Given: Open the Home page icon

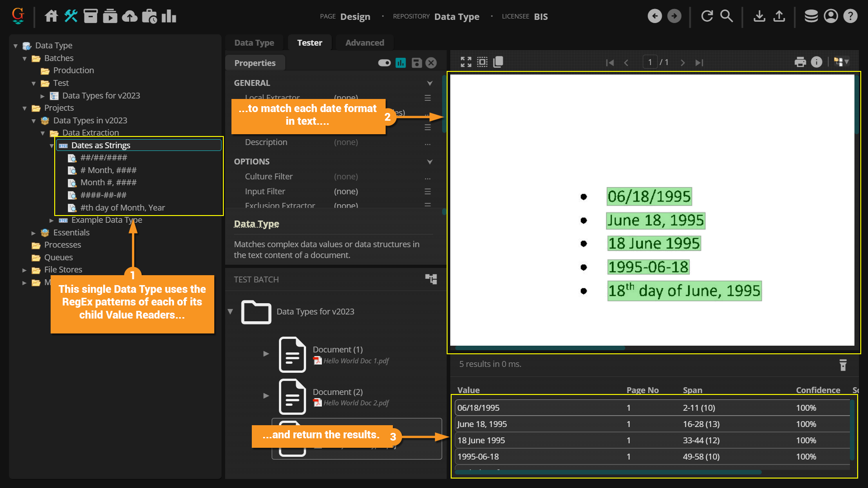Looking at the screenshot, I should (x=51, y=16).
